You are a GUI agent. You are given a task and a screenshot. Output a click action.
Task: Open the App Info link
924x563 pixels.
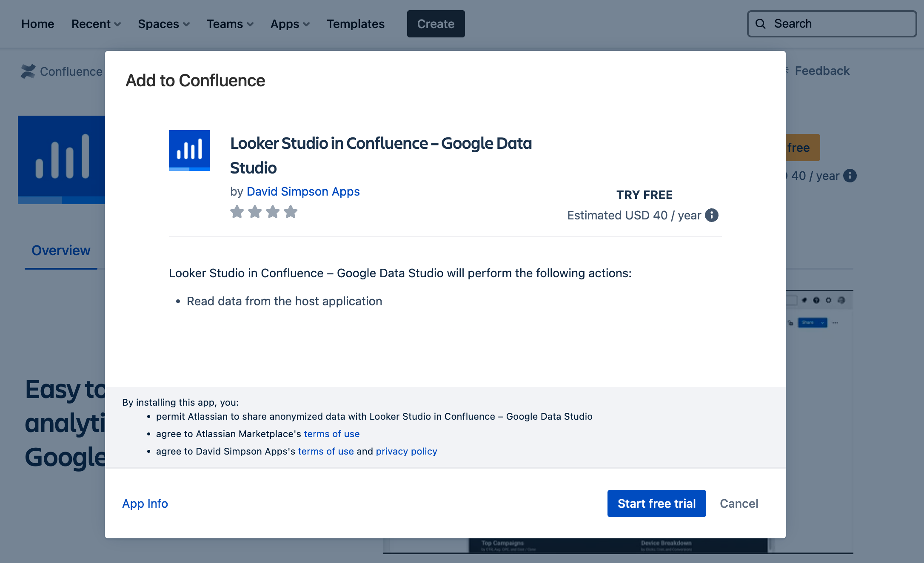coord(145,503)
